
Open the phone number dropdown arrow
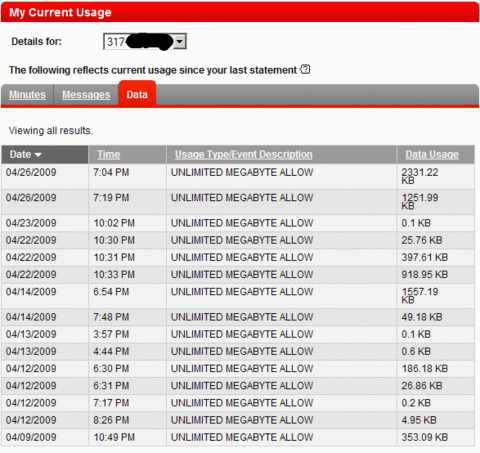pyautogui.click(x=180, y=42)
